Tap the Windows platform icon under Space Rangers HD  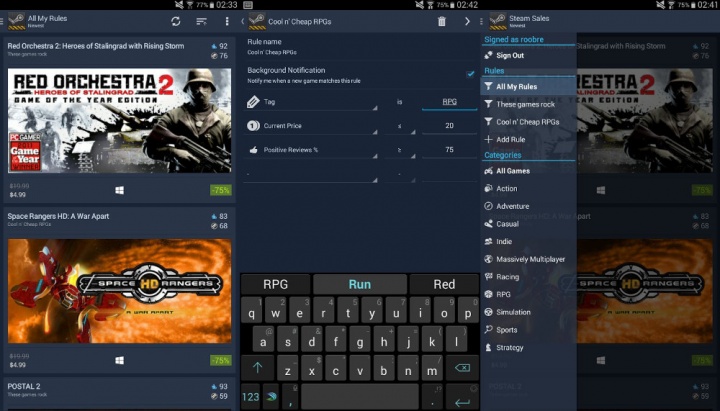tap(119, 360)
